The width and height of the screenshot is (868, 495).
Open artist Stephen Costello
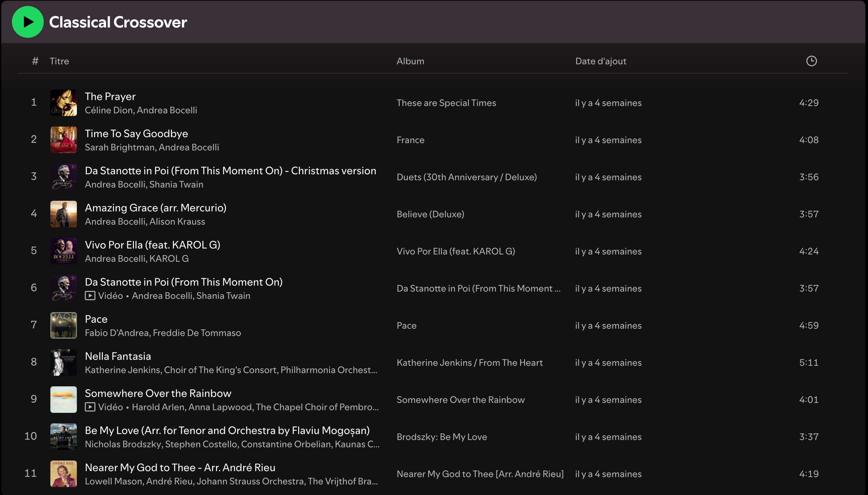coord(201,444)
